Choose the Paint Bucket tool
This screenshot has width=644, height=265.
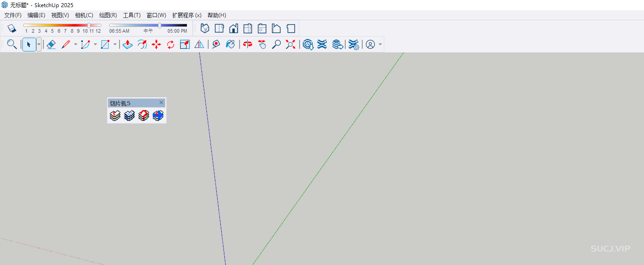[231, 44]
